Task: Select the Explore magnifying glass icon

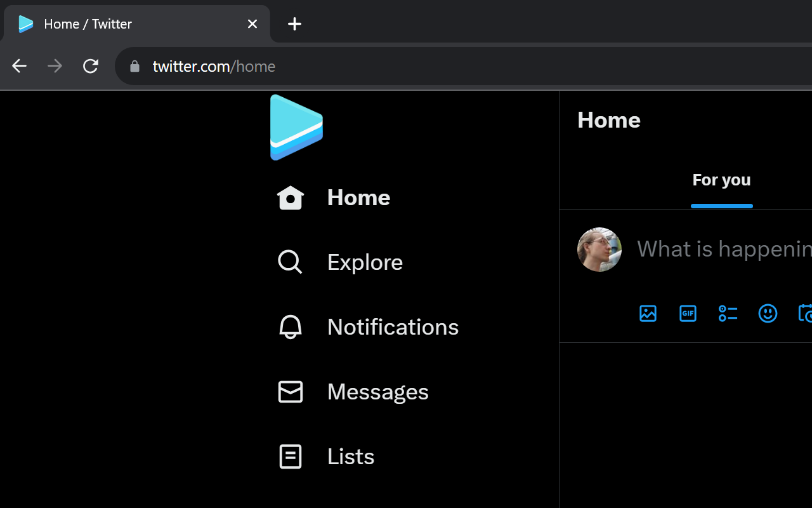Action: point(290,262)
